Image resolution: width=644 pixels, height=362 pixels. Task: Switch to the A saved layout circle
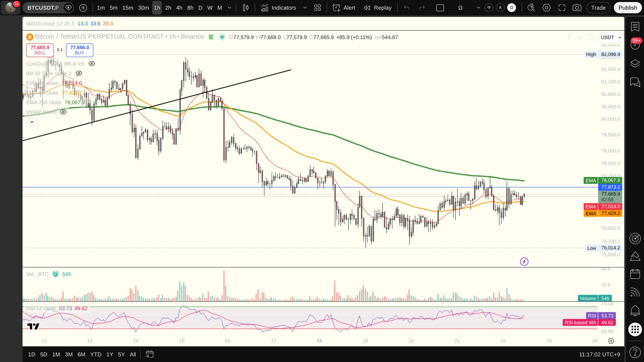(500, 8)
